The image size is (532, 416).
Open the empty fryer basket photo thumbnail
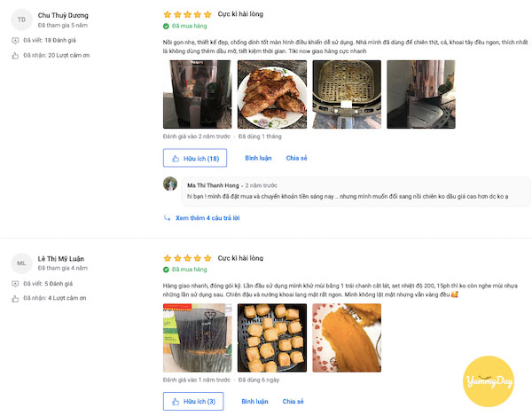coord(347,94)
